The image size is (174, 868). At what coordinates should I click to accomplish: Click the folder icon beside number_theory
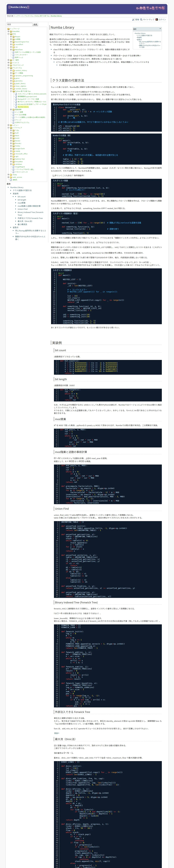tap(13, 89)
